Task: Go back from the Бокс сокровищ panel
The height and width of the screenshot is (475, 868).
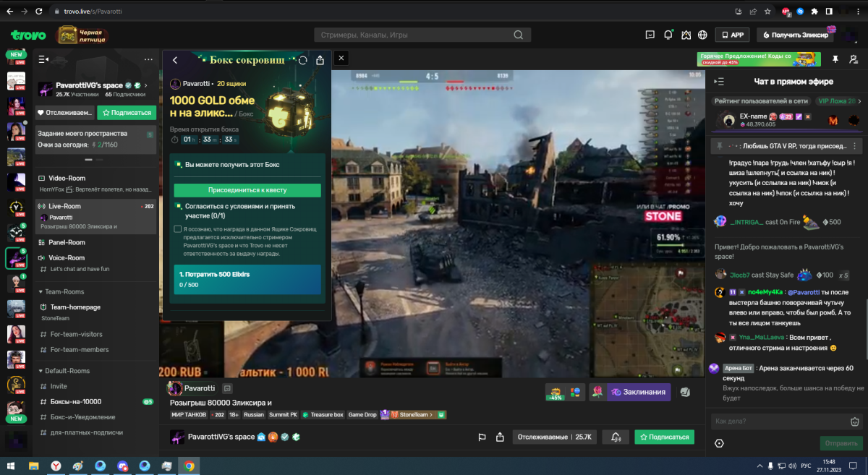Action: 175,60
